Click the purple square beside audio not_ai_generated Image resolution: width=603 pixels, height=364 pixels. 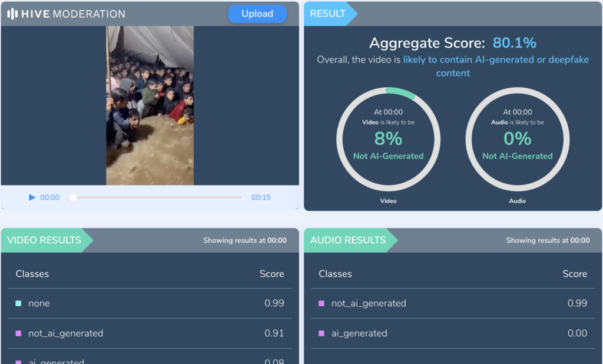(x=321, y=303)
